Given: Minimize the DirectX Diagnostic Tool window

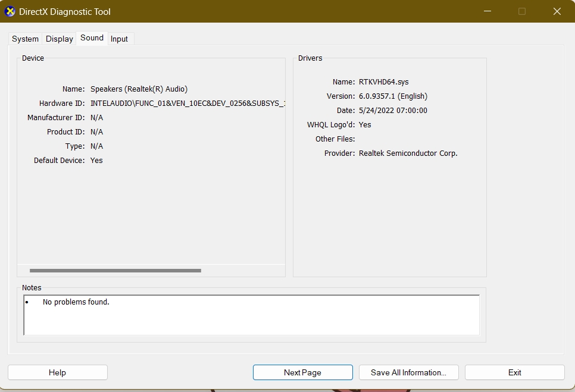Looking at the screenshot, I should (487, 11).
